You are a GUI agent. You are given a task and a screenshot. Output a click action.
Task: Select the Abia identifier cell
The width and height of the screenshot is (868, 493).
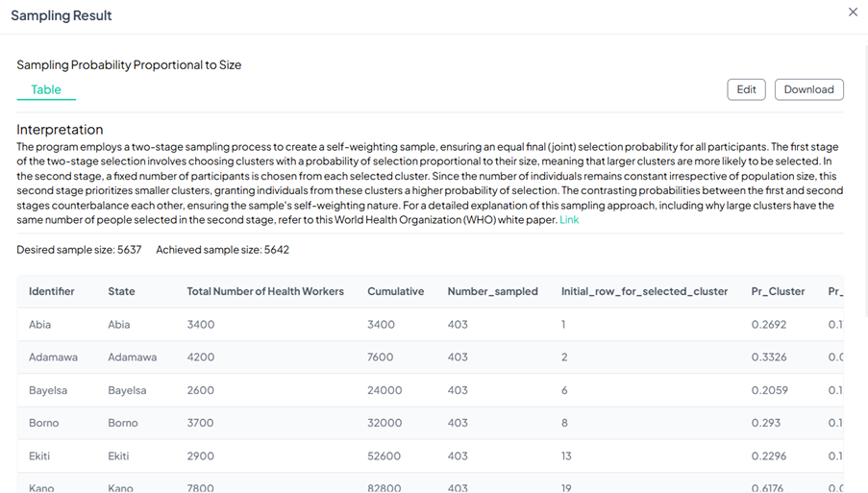click(x=39, y=325)
